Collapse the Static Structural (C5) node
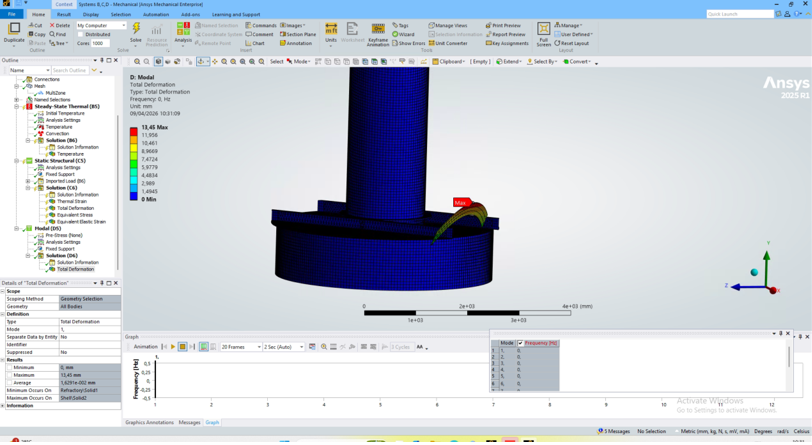 click(17, 161)
